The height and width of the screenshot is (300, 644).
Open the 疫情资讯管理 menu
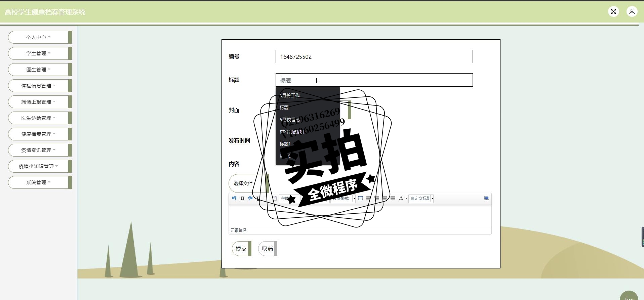(x=40, y=150)
